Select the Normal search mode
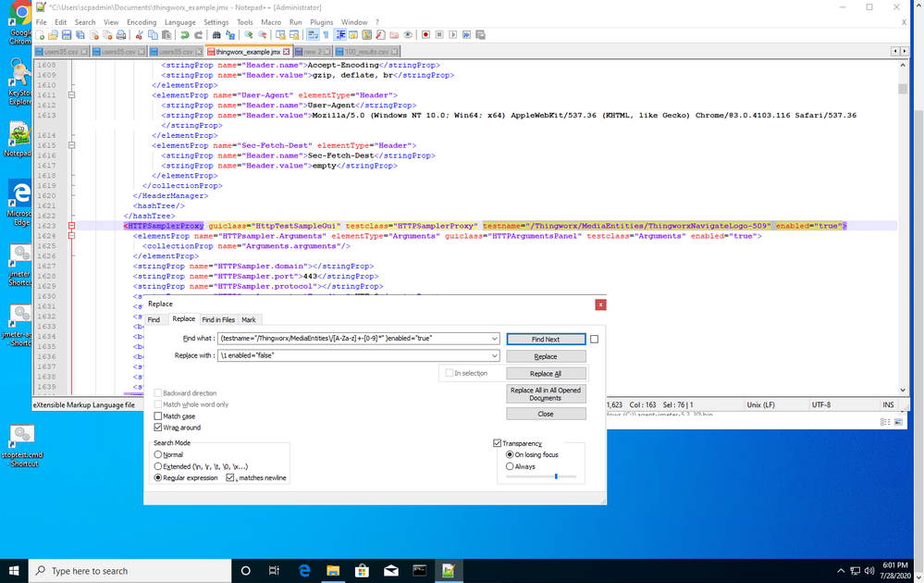Viewport: 924px width, 583px height. pyautogui.click(x=157, y=454)
